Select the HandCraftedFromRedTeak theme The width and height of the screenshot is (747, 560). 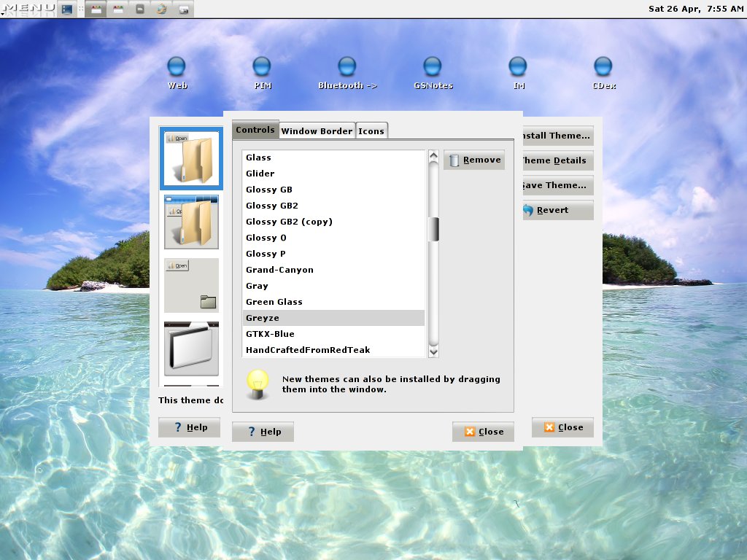click(x=333, y=350)
